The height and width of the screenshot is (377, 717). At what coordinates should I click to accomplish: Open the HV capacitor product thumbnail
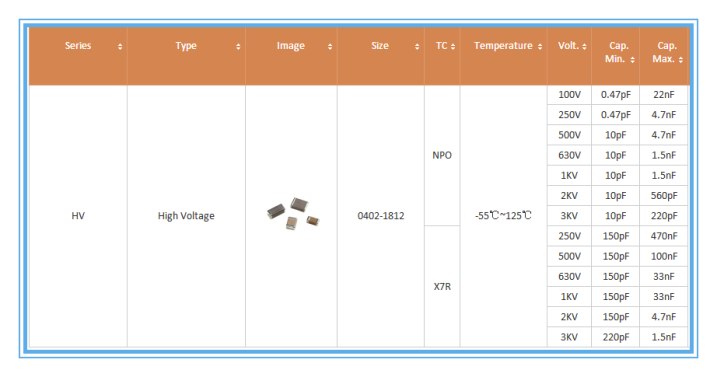tap(293, 214)
